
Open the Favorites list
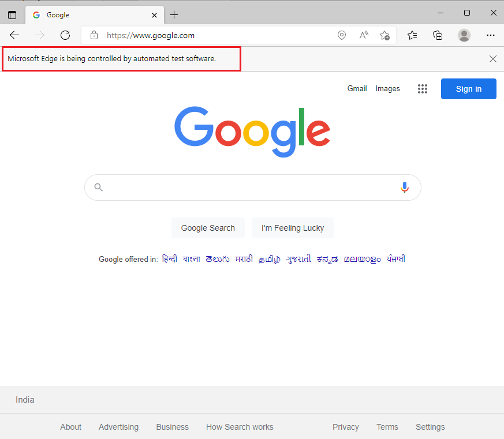point(412,35)
